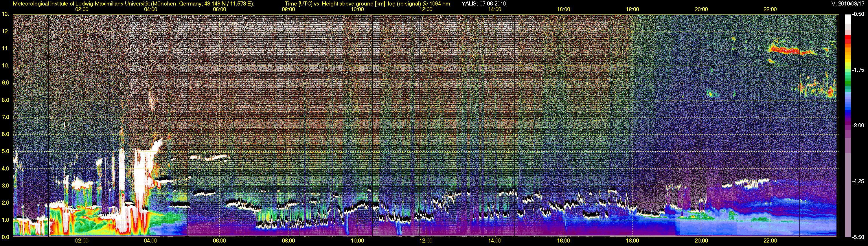Click the '10:00' label on the top time axis
Viewport: 868px width, 246px height.
click(x=357, y=10)
